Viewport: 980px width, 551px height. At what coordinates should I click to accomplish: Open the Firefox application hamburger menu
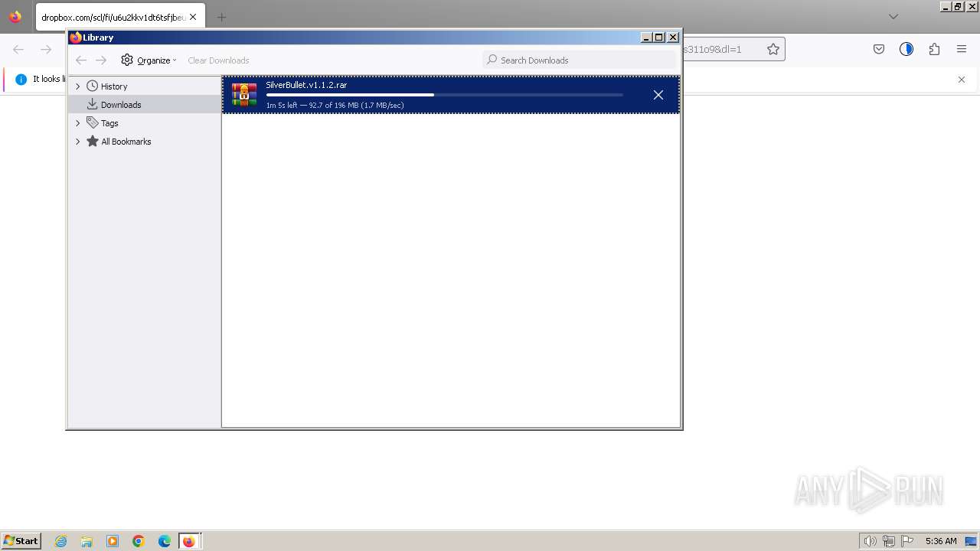(x=962, y=49)
